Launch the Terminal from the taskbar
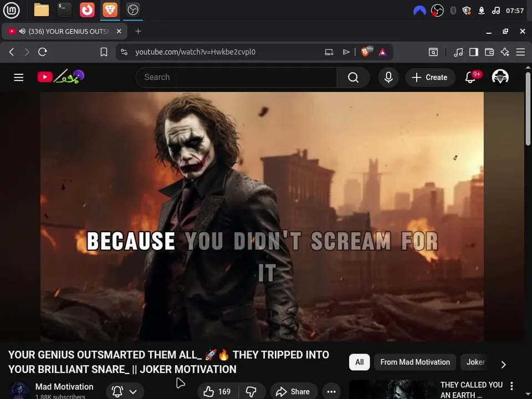The height and width of the screenshot is (399, 532). pos(64,10)
